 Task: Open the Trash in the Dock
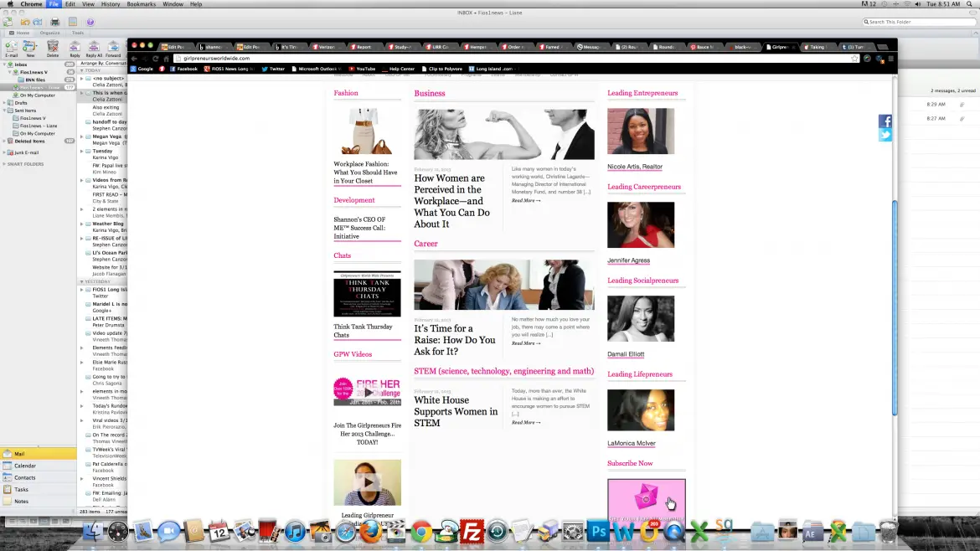click(x=888, y=532)
